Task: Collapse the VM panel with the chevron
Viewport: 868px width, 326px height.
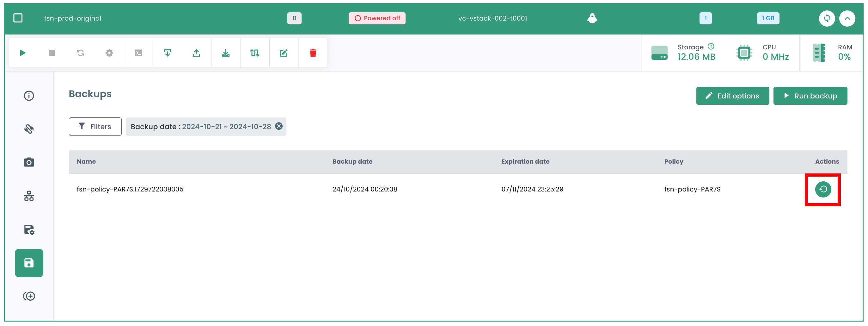Action: 848,18
